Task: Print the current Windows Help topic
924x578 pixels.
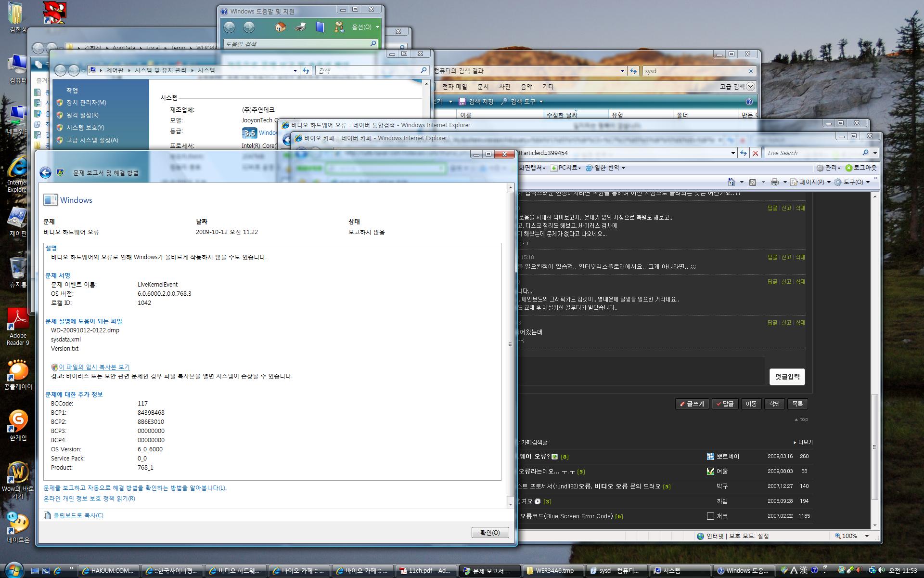Action: tap(300, 27)
